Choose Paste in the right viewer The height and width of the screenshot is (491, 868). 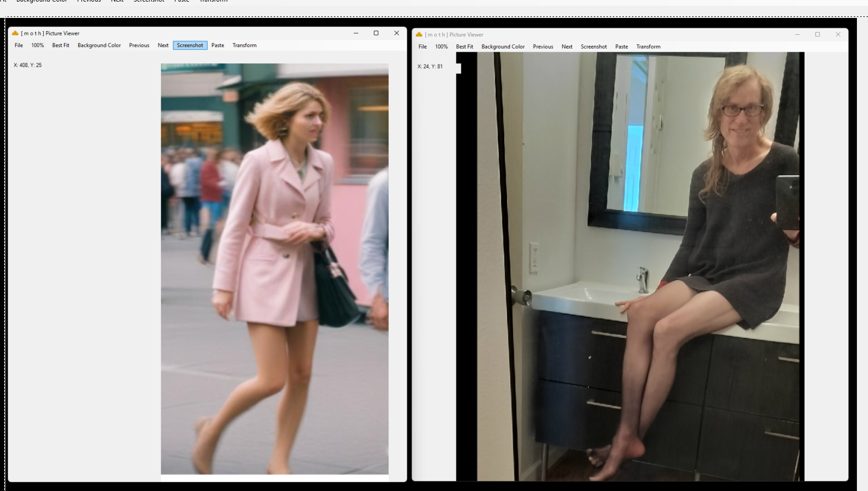(621, 47)
